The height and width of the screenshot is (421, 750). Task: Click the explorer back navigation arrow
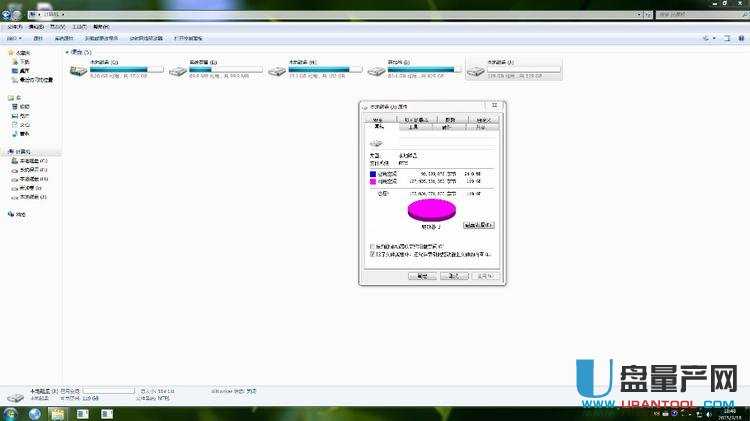click(x=10, y=16)
